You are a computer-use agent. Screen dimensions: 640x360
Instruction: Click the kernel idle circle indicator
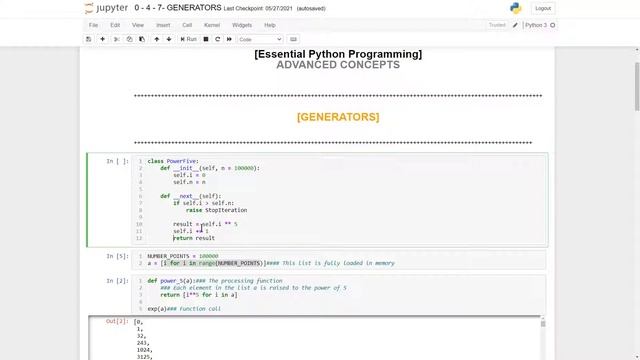pyautogui.click(x=553, y=25)
